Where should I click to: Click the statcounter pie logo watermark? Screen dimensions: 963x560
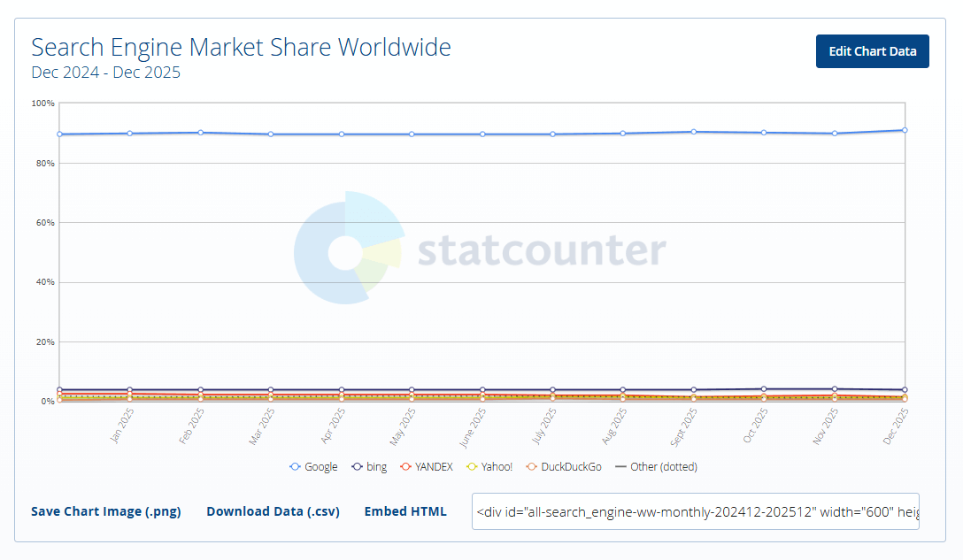[348, 249]
